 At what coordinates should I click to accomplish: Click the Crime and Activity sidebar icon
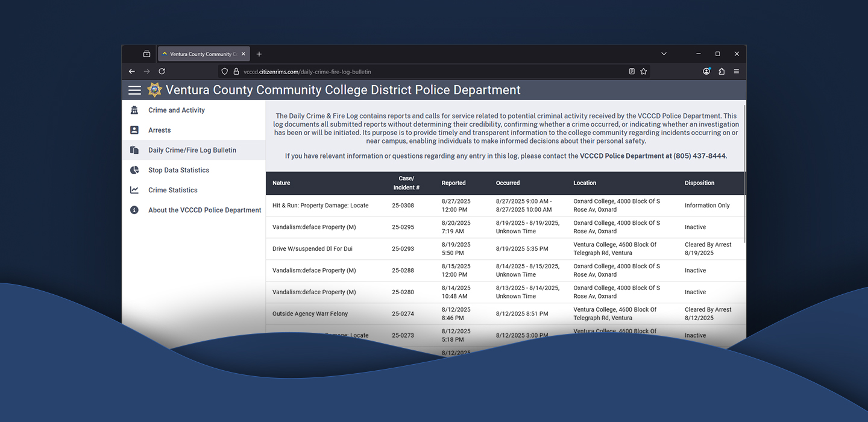click(x=134, y=110)
